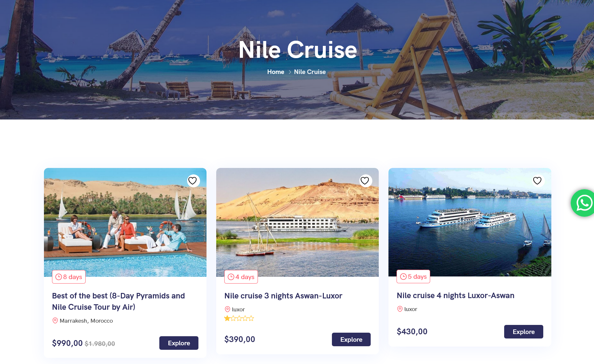Click the poolside deck tour photo
The image size is (594, 364).
125,223
